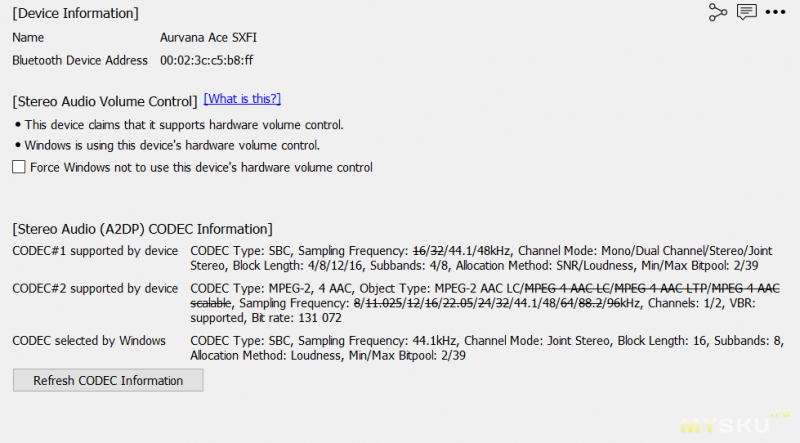800x443 pixels.
Task: Click the 'CODEC#1 supported by device' label
Action: click(x=95, y=250)
